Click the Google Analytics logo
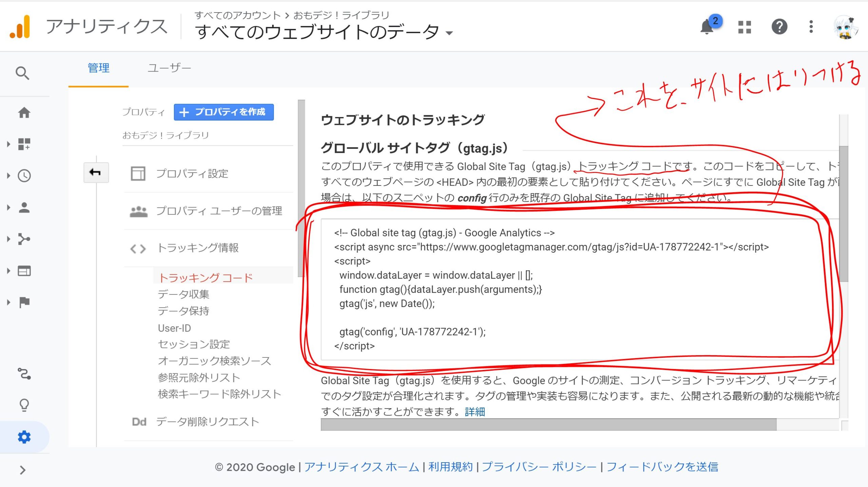Viewport: 868px width, 487px height. pos(20,27)
